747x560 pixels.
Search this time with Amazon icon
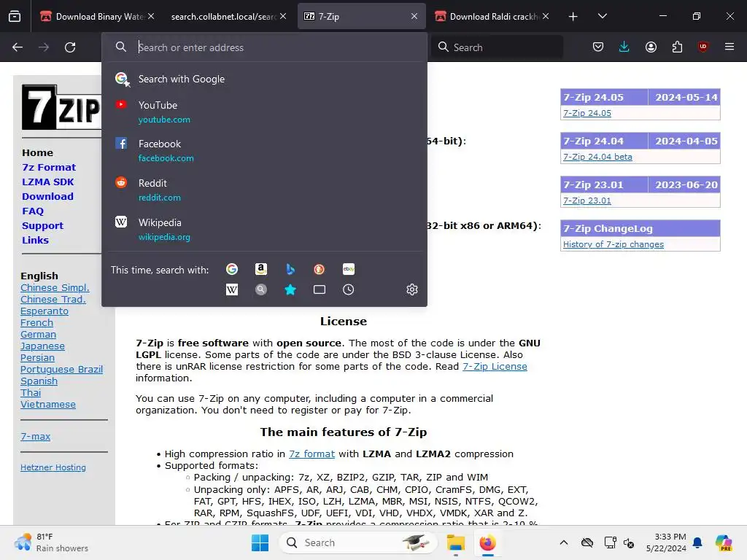pos(260,270)
